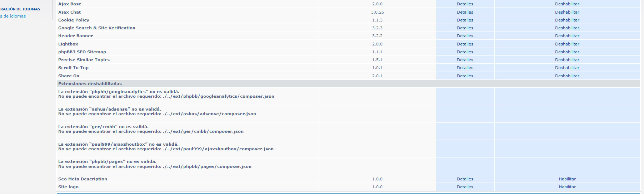644x194 pixels.
Task: Enable the Seo Meta Description extension
Action: [x=567, y=179]
